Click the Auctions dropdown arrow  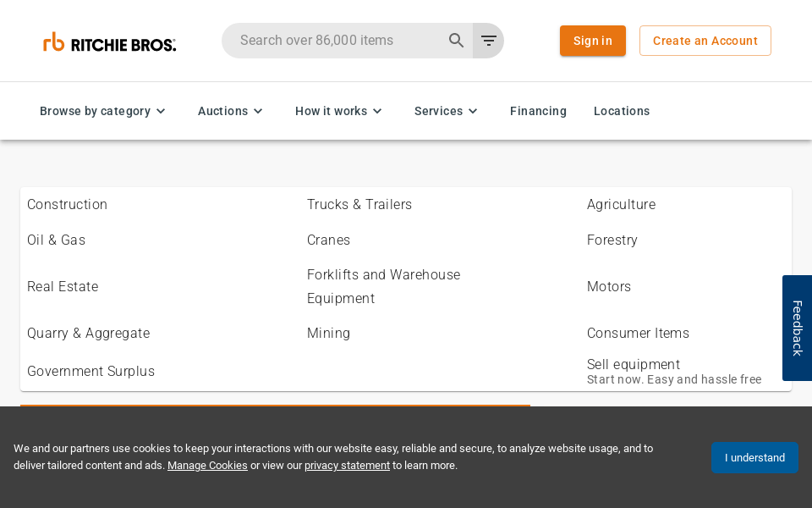(258, 111)
